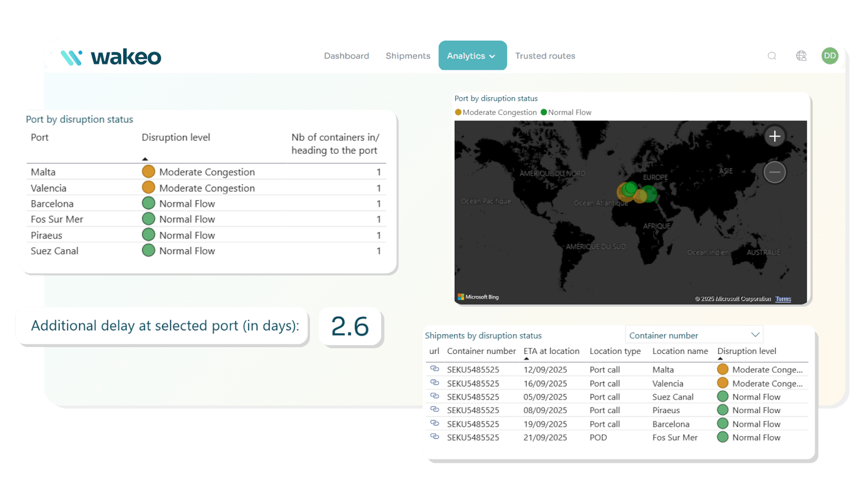The height and width of the screenshot is (488, 868).
Task: Click the Microsoft Bing logo on the map
Action: (478, 297)
